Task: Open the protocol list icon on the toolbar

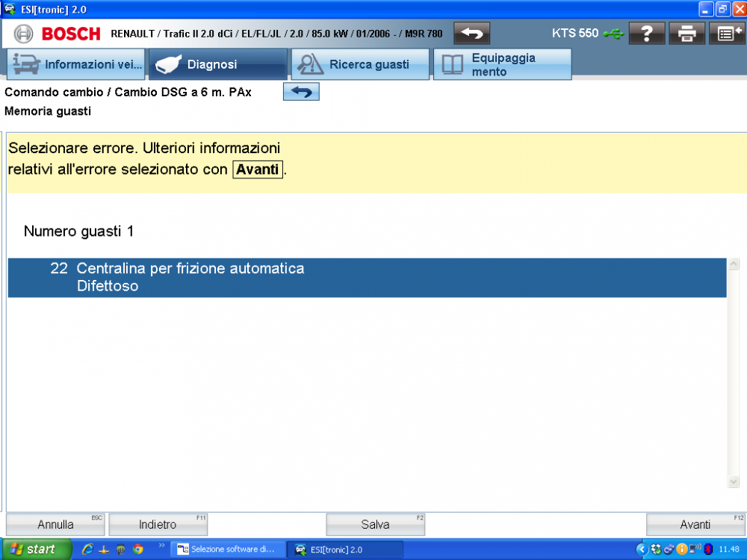Action: coord(726,33)
